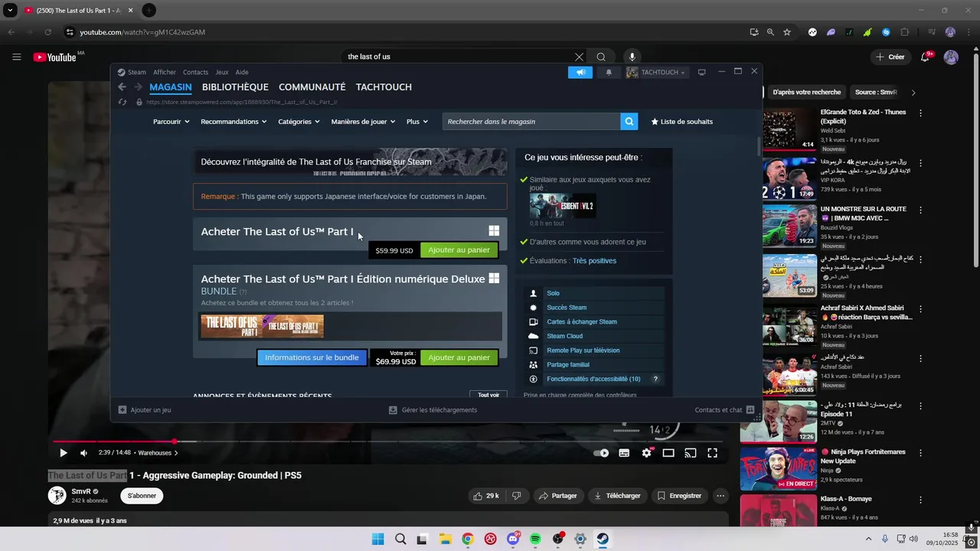This screenshot has width=980, height=551.
Task: Open Spotify from the taskbar
Action: [535, 539]
